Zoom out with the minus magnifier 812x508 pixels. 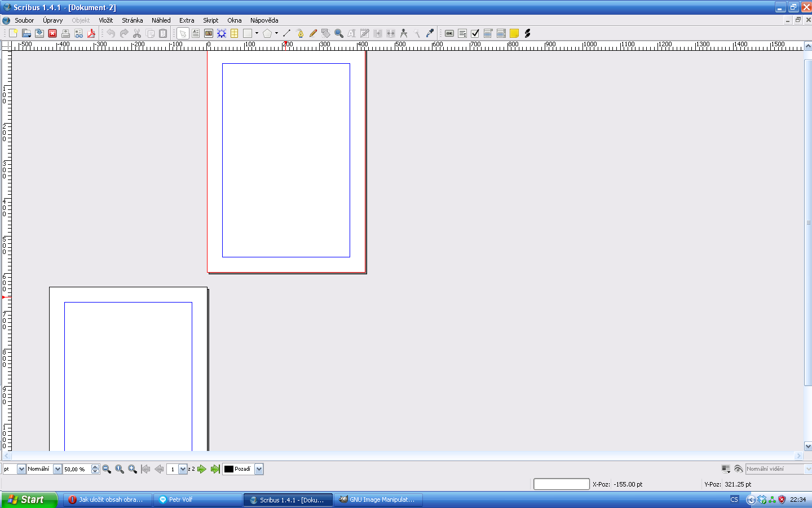pyautogui.click(x=107, y=469)
